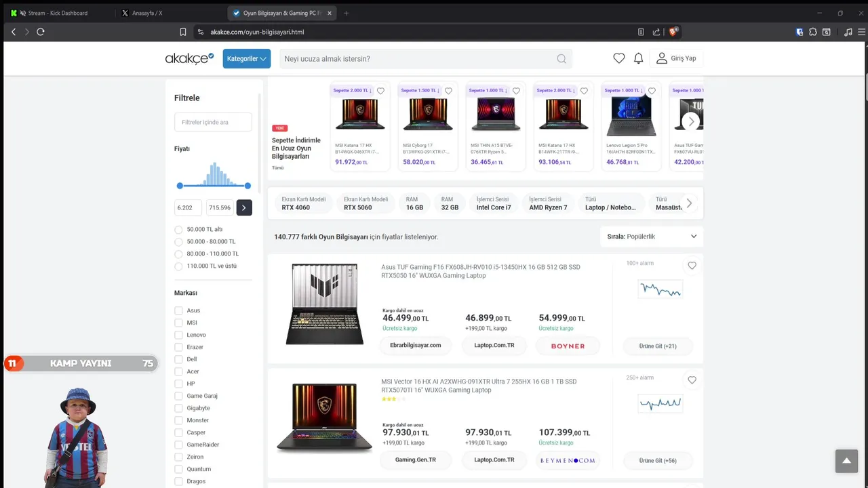
Task: Click the Neyi ucuza almak istersin search box
Action: point(417,59)
